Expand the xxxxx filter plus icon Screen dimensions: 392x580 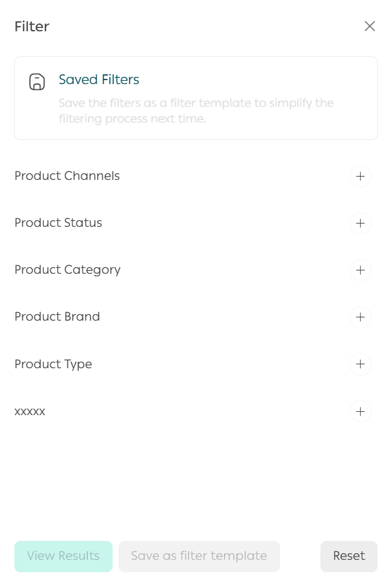(360, 412)
